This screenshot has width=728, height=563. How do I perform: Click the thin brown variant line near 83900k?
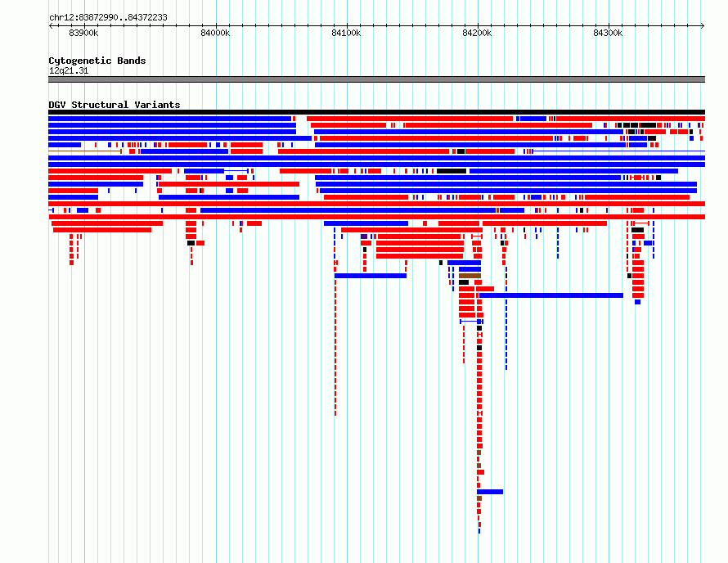pyautogui.click(x=85, y=151)
